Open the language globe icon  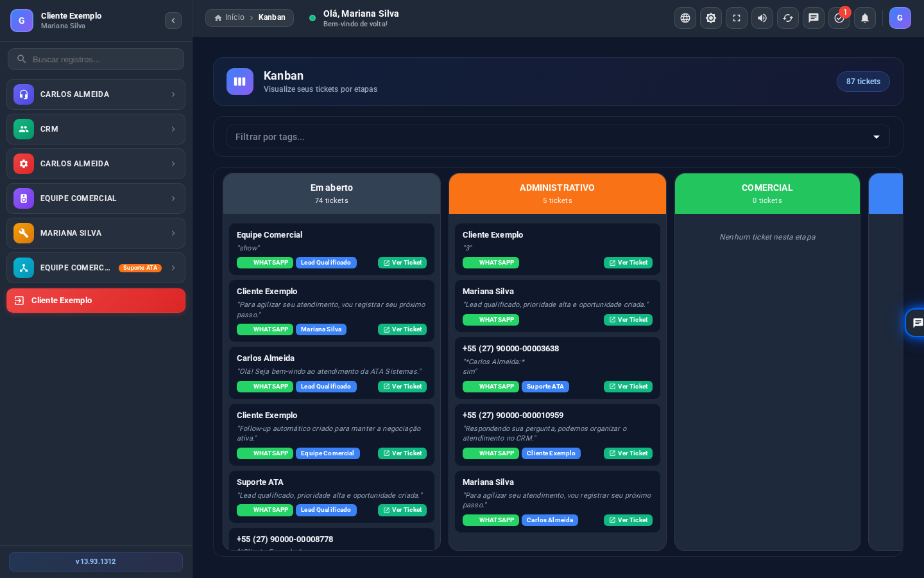685,18
